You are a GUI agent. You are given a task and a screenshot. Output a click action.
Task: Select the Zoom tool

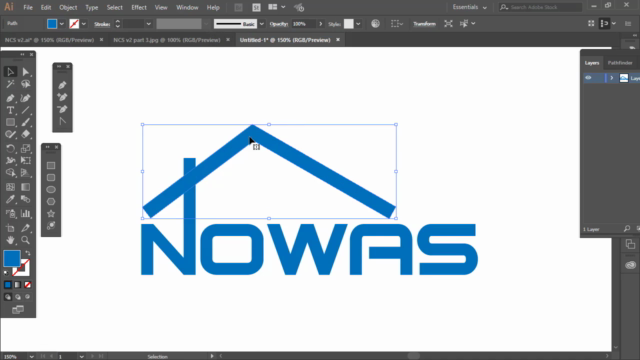[26, 240]
